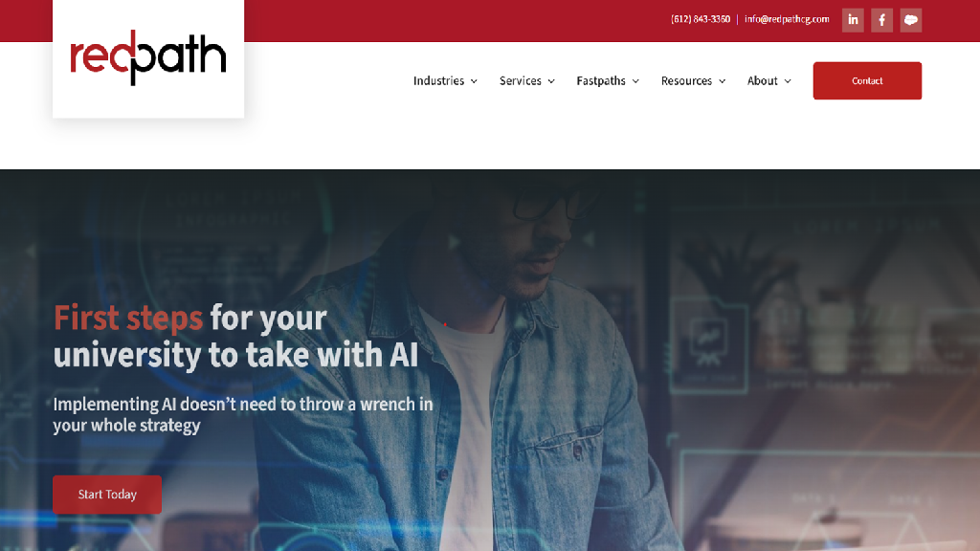This screenshot has height=551, width=980.
Task: Open the About menu label
Action: (x=763, y=80)
